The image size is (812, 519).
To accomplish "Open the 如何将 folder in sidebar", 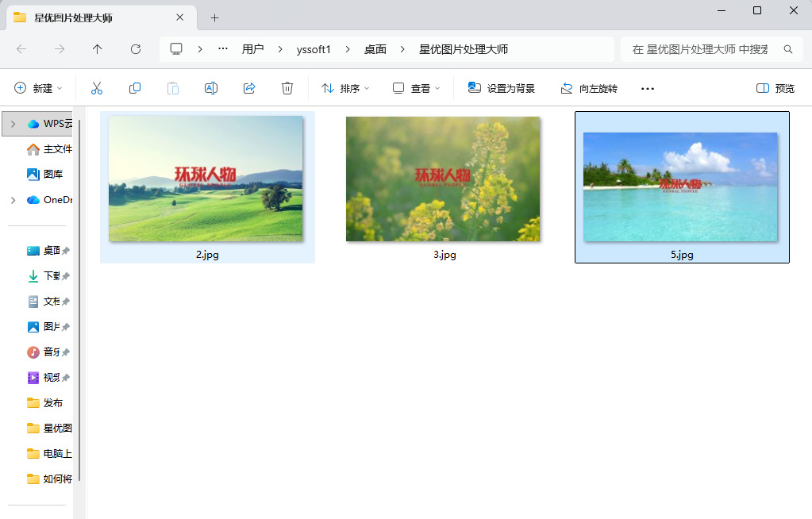I will pos(49,479).
